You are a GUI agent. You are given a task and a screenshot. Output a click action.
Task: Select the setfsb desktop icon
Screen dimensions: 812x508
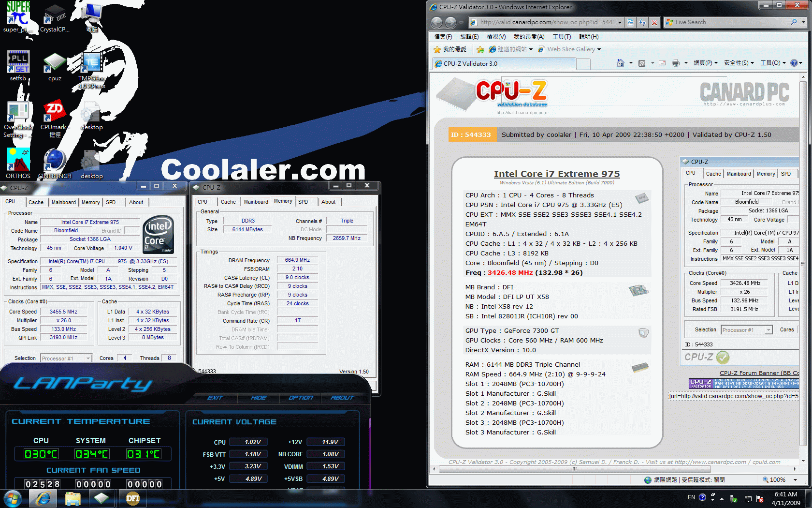18,65
